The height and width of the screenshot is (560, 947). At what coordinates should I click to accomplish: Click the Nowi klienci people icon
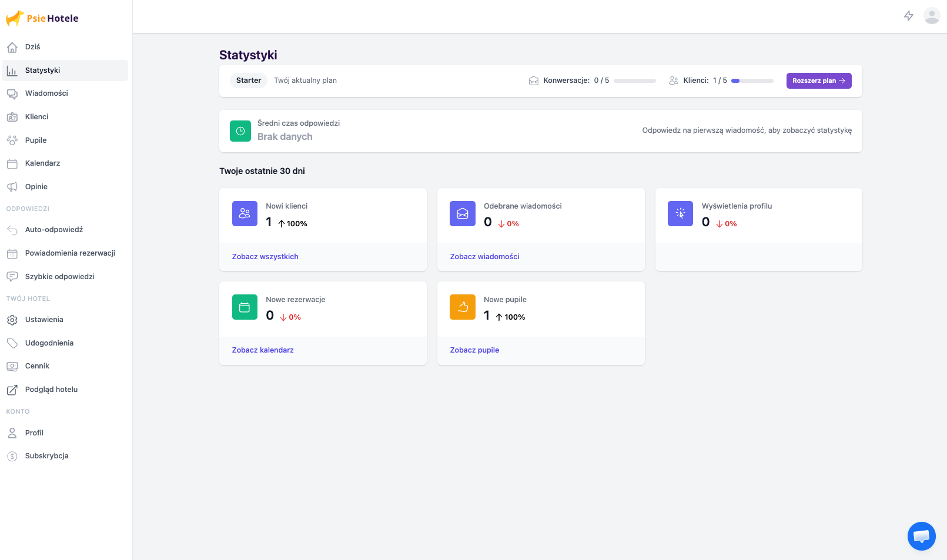point(245,213)
